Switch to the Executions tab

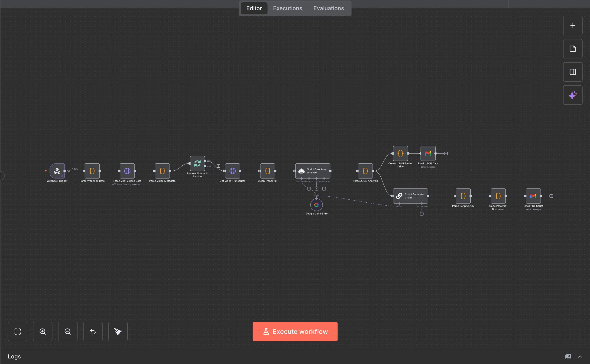tap(288, 8)
